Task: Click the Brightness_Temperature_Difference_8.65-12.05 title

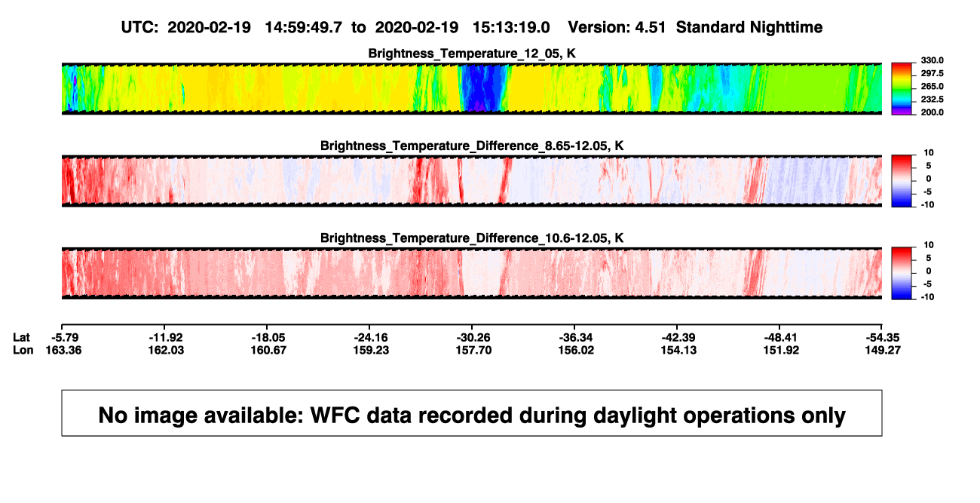Action: point(472,146)
